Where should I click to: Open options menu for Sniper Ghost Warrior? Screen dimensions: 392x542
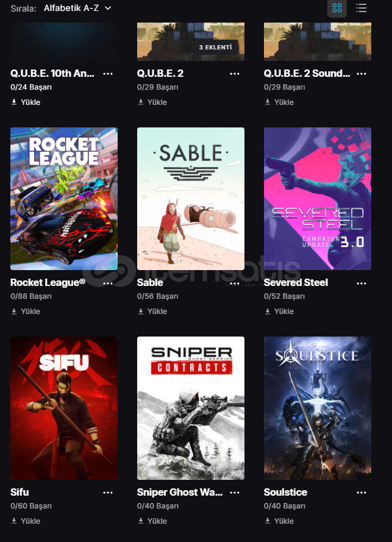click(x=235, y=493)
